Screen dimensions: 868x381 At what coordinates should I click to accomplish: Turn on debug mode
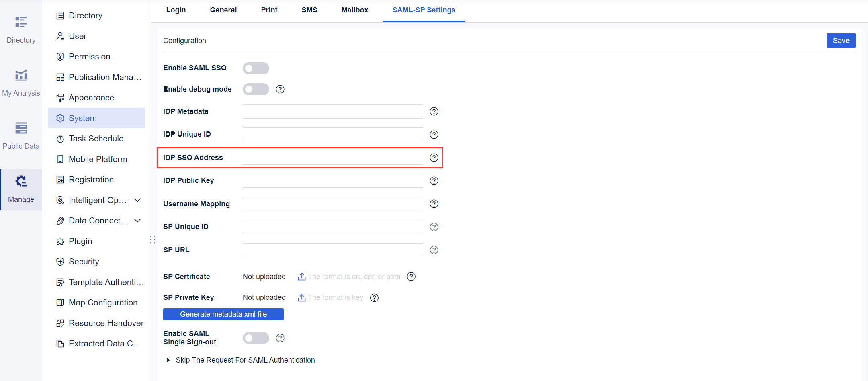pyautogui.click(x=256, y=89)
